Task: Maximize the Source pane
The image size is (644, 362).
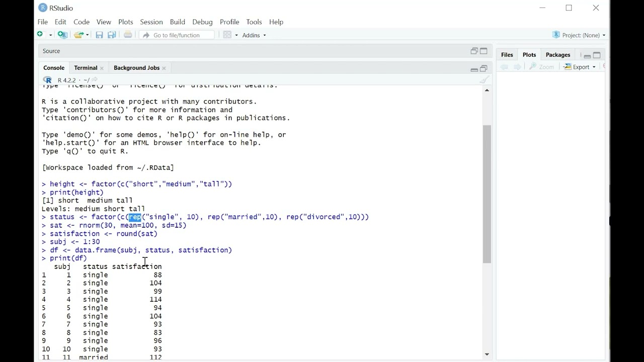Action: (x=484, y=51)
